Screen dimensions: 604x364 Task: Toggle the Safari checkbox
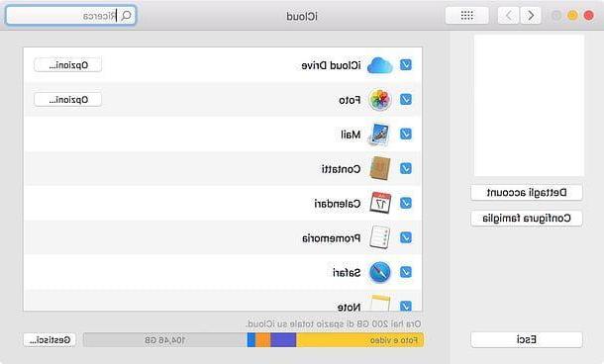tap(406, 272)
